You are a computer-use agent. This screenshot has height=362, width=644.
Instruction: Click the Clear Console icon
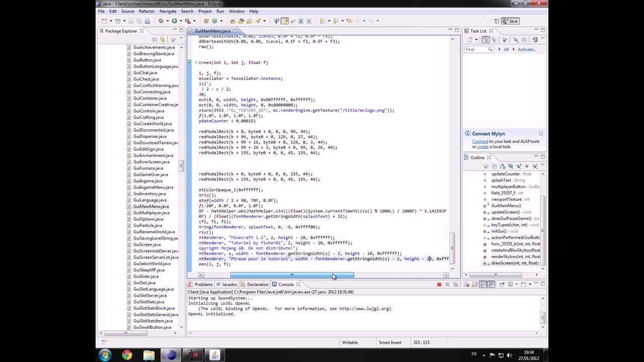466,285
